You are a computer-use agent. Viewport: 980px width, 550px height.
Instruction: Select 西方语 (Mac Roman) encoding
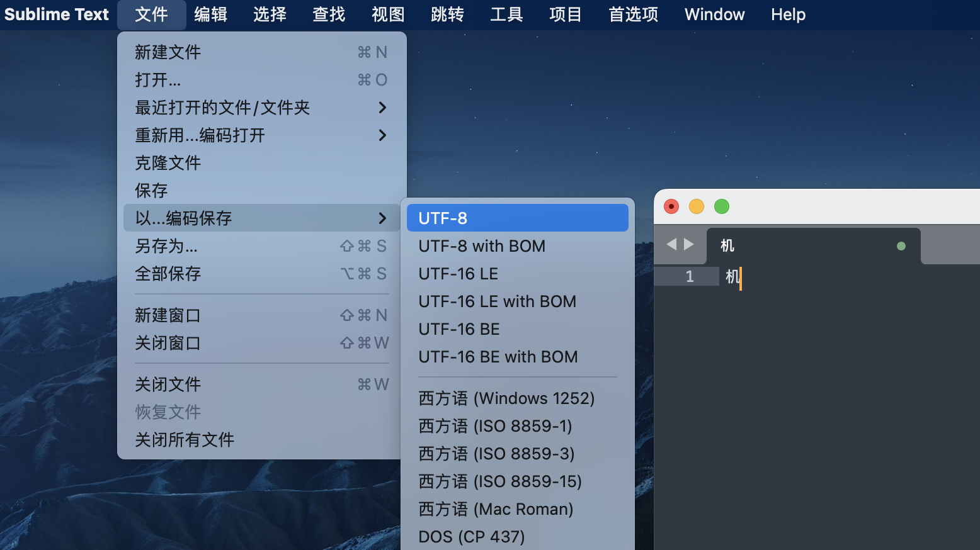point(518,509)
